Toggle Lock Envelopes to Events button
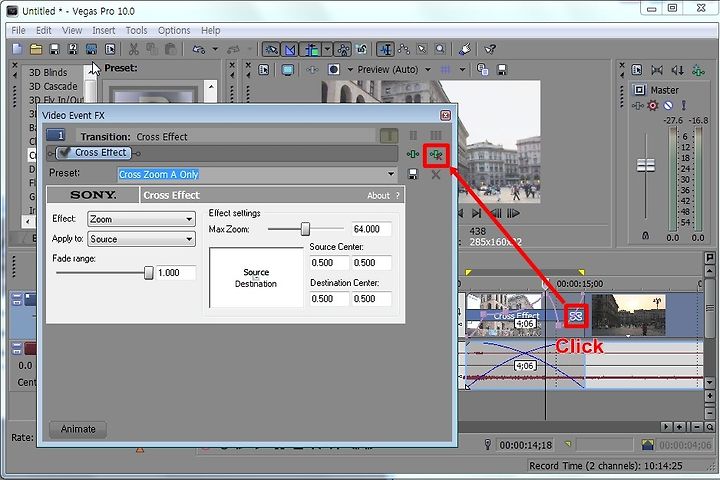This screenshot has width=720, height=480. pos(343,49)
